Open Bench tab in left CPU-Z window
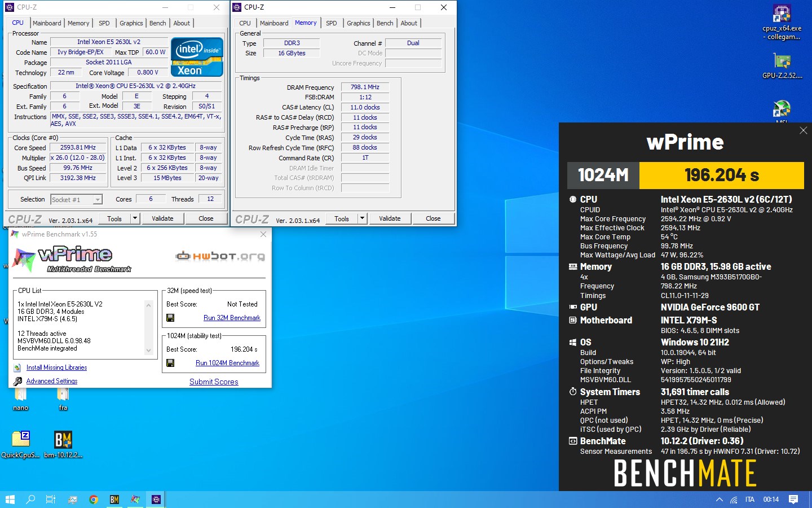The height and width of the screenshot is (508, 812). pos(158,23)
